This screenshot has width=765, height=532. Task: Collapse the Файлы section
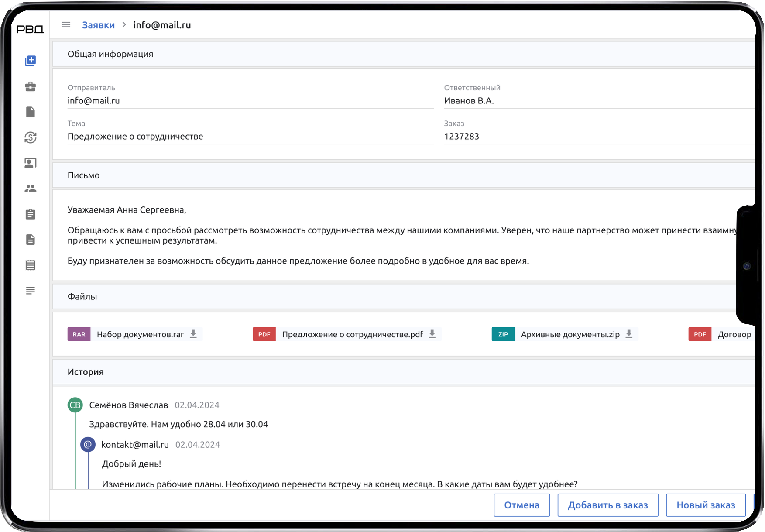82,296
